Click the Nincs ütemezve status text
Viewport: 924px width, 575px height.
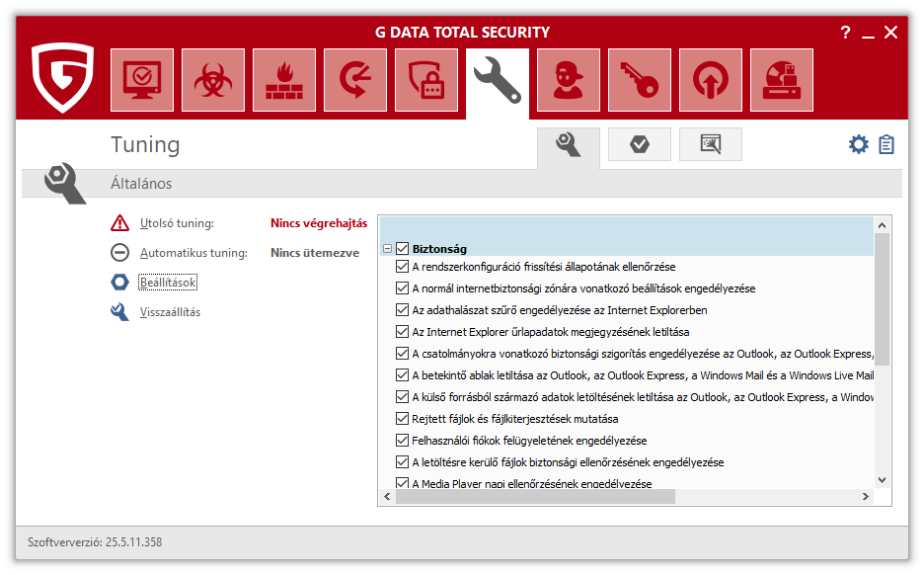315,253
